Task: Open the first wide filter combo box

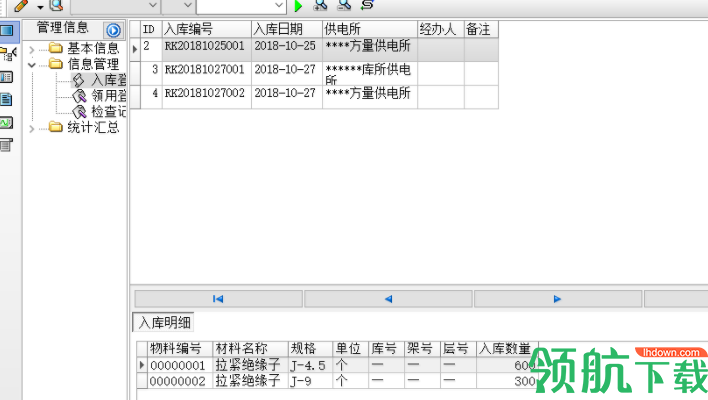Action: [115, 6]
